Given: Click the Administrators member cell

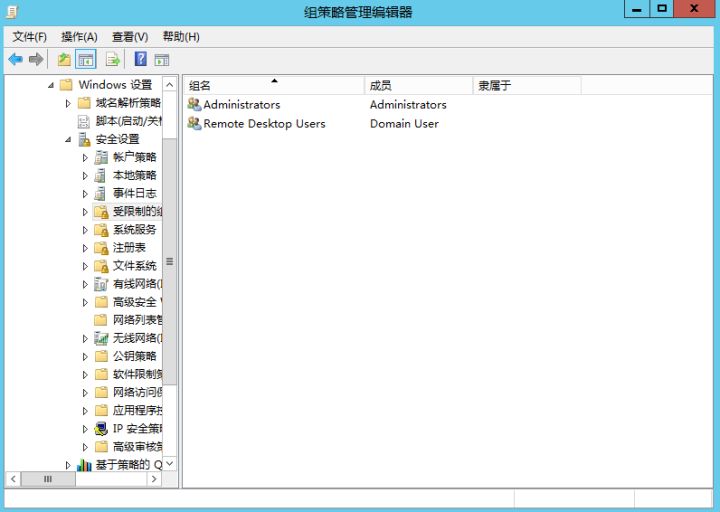Looking at the screenshot, I should (408, 105).
